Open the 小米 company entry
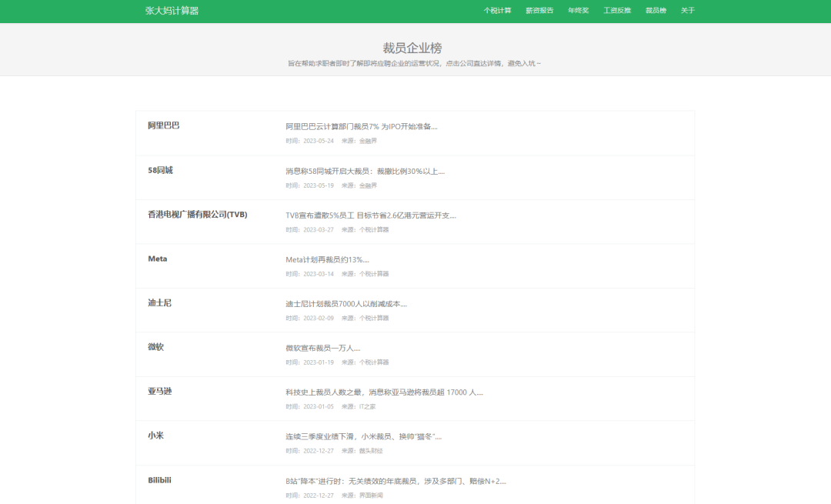 (x=155, y=436)
